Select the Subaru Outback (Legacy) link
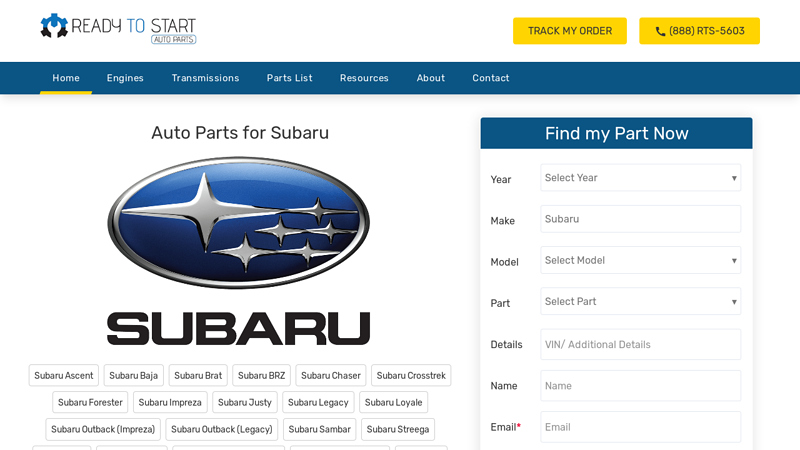 point(222,430)
